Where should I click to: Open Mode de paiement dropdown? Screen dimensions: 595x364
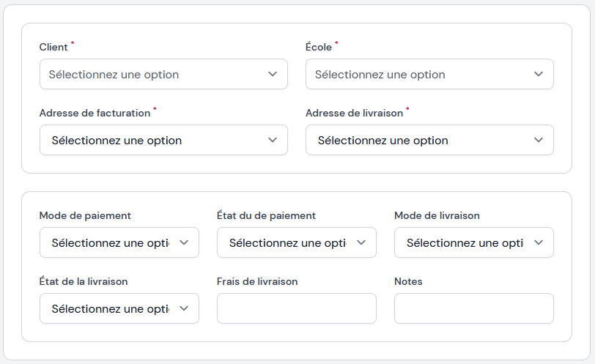[110, 243]
